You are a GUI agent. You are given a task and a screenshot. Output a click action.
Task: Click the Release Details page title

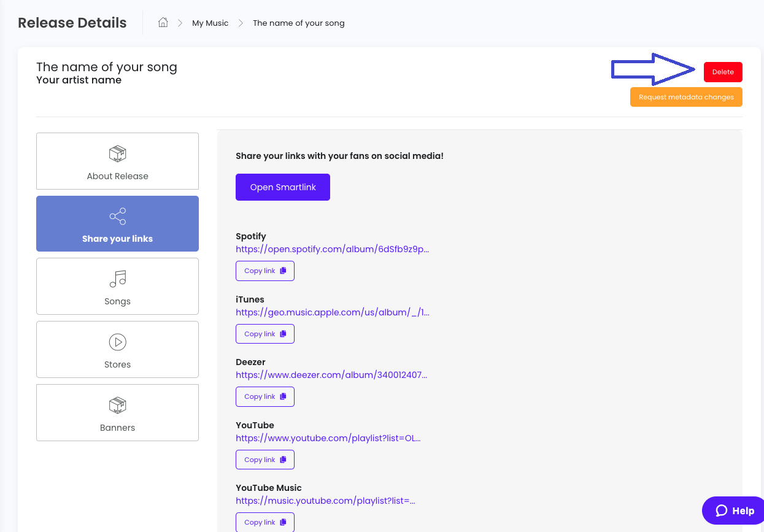coord(72,23)
